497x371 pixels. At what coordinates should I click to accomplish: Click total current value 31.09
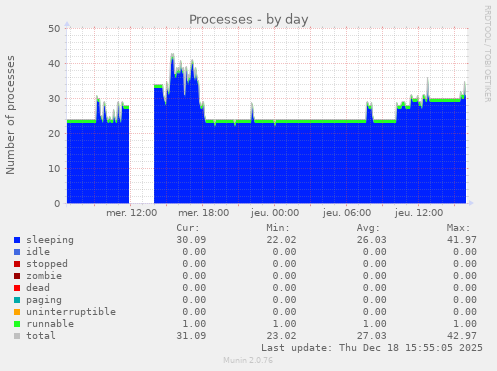click(191, 336)
